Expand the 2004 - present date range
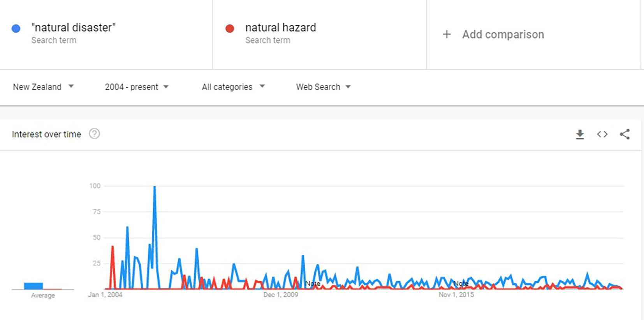The image size is (644, 320). (x=137, y=87)
